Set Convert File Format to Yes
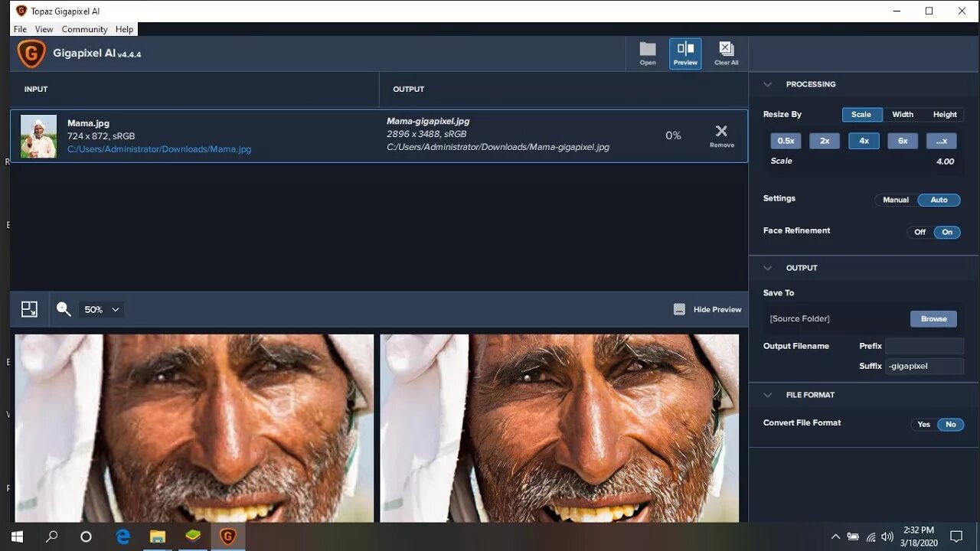980x551 pixels. 924,424
